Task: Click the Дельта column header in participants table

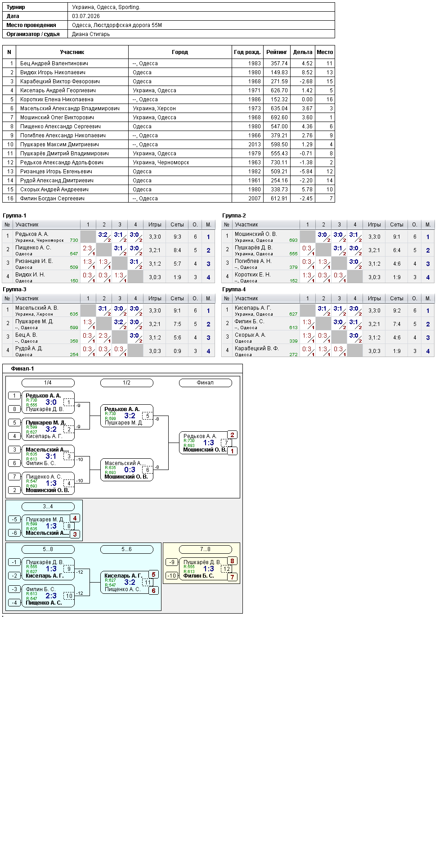Action: (x=303, y=52)
